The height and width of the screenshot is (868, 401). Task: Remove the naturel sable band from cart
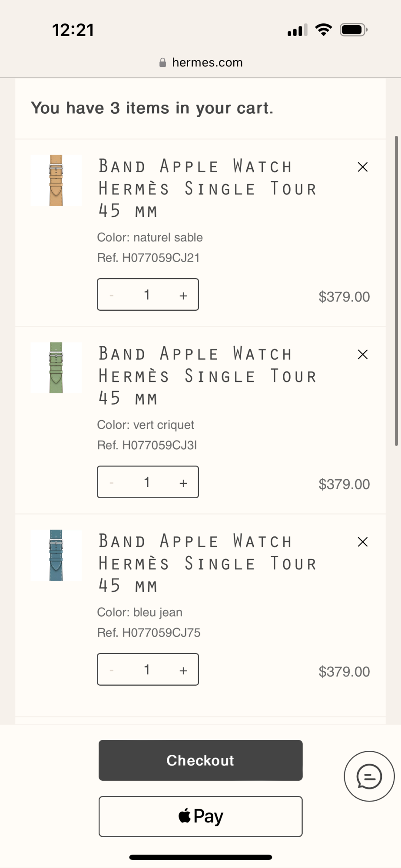(362, 167)
